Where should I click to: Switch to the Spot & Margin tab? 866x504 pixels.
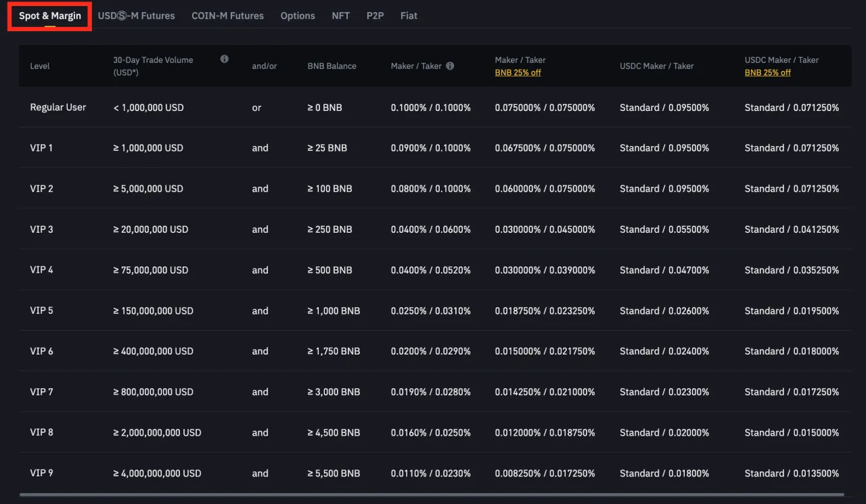coord(50,16)
